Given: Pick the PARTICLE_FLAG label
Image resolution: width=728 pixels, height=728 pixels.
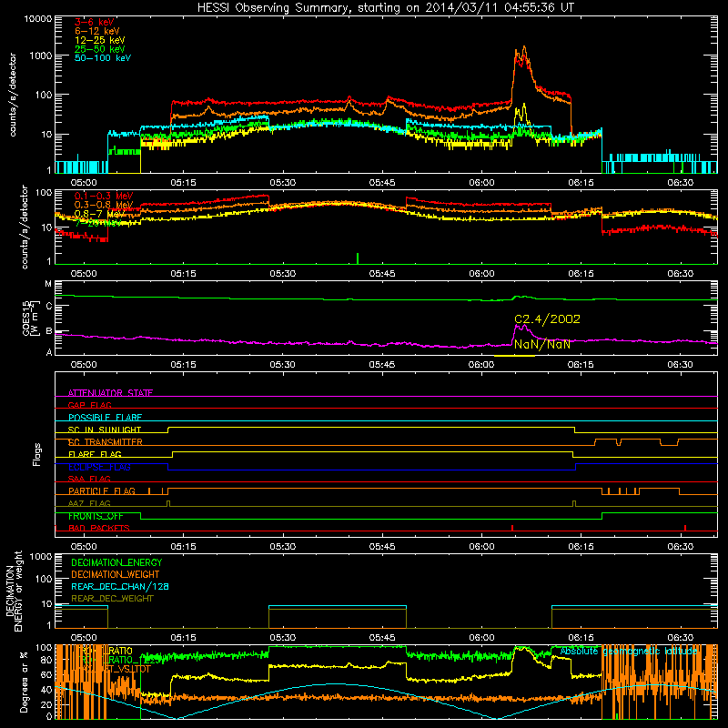Looking at the screenshot, I should coord(102,491).
